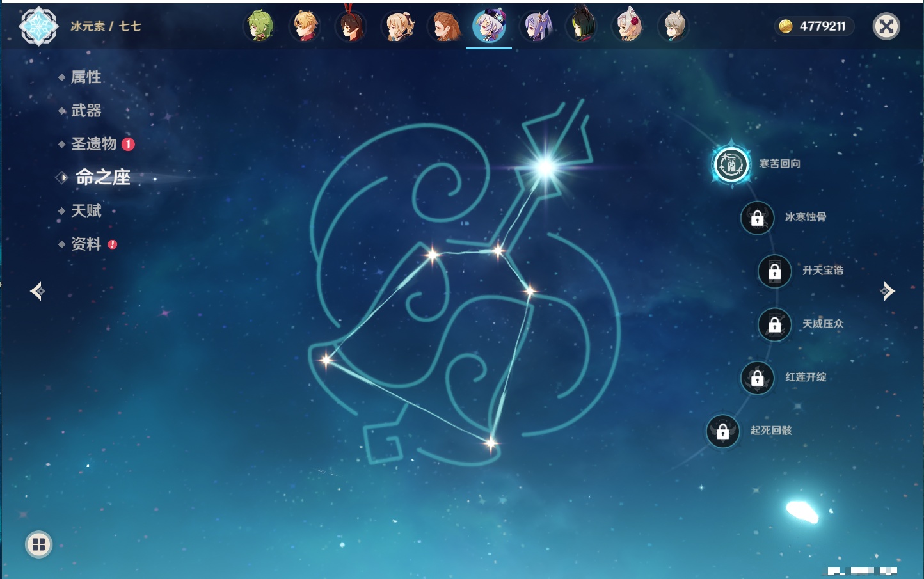
Task: Click the lock icon beside 冰寒蚀骨
Action: [x=758, y=218]
